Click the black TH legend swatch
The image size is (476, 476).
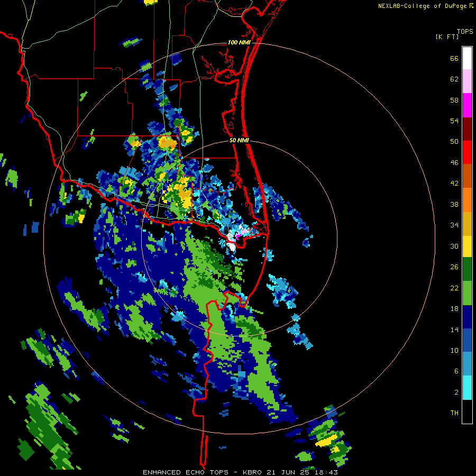467,411
